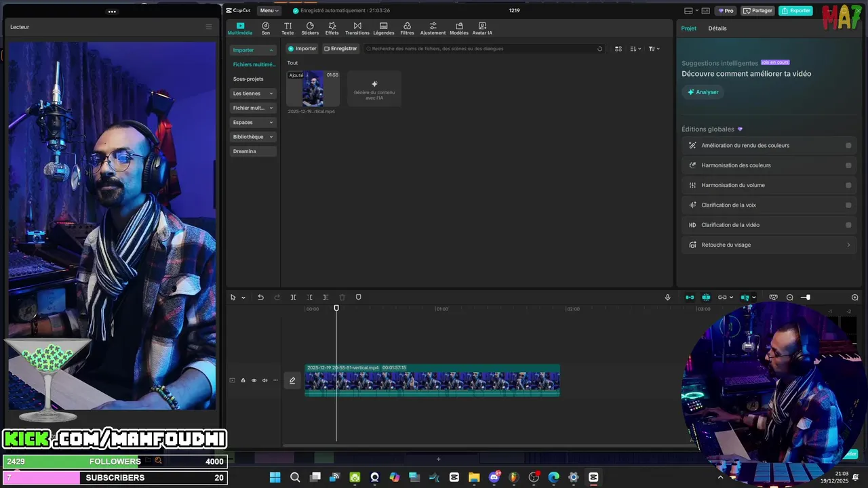This screenshot has height=488, width=868.
Task: Expand the Espaces section
Action: 271,123
